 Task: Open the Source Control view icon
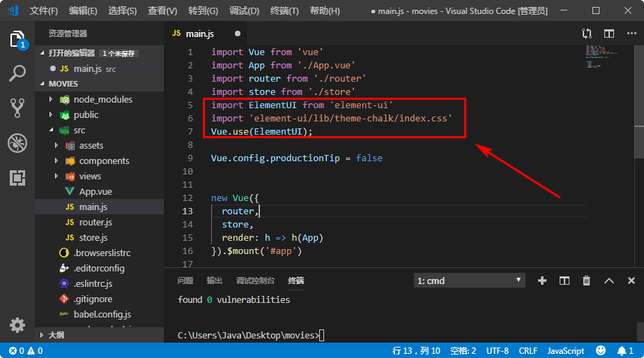pos(17,107)
